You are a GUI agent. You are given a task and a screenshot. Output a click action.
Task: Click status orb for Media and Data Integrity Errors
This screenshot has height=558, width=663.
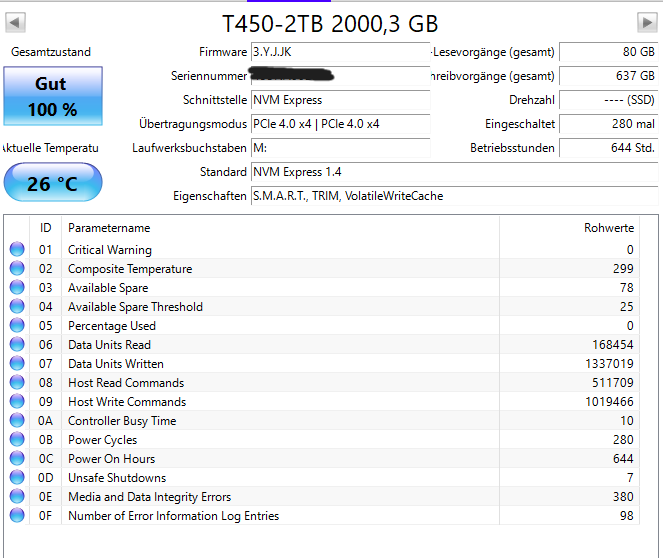pos(17,497)
